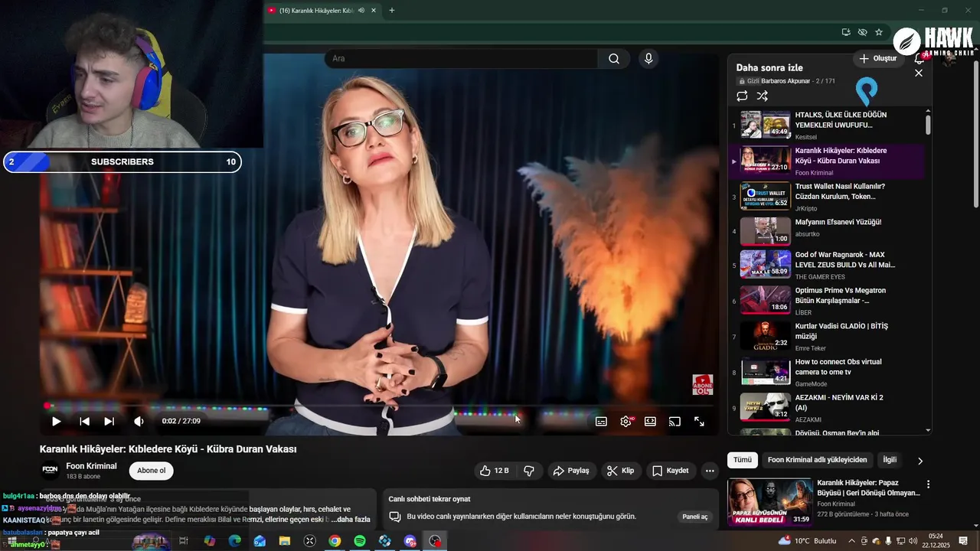Viewport: 980px width, 551px height.
Task: Toggle subtitles on the video player
Action: [601, 422]
